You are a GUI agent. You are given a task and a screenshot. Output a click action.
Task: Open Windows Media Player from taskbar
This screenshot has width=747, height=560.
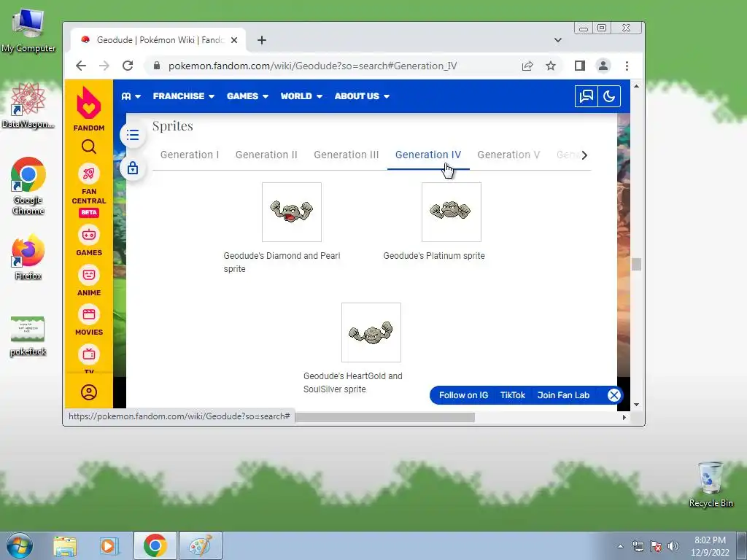[109, 546]
